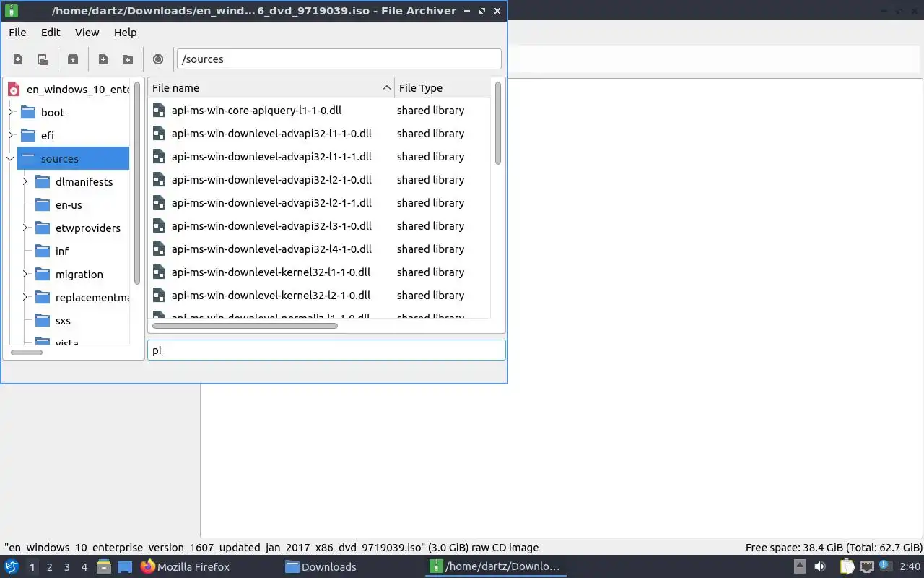Click the update notifier tray icon

(886, 567)
